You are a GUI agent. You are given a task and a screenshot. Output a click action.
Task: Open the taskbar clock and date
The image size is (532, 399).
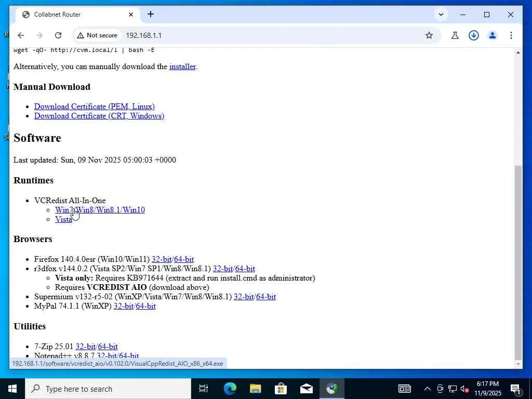(x=487, y=389)
